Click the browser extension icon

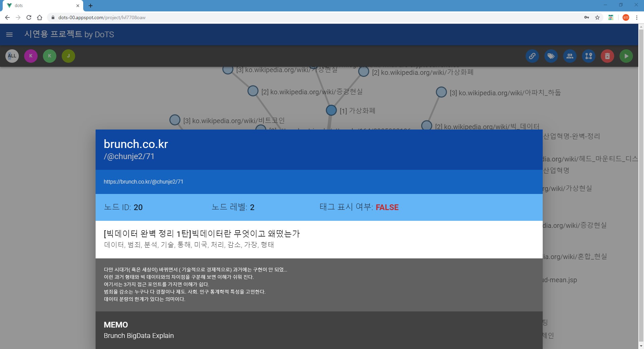click(611, 17)
